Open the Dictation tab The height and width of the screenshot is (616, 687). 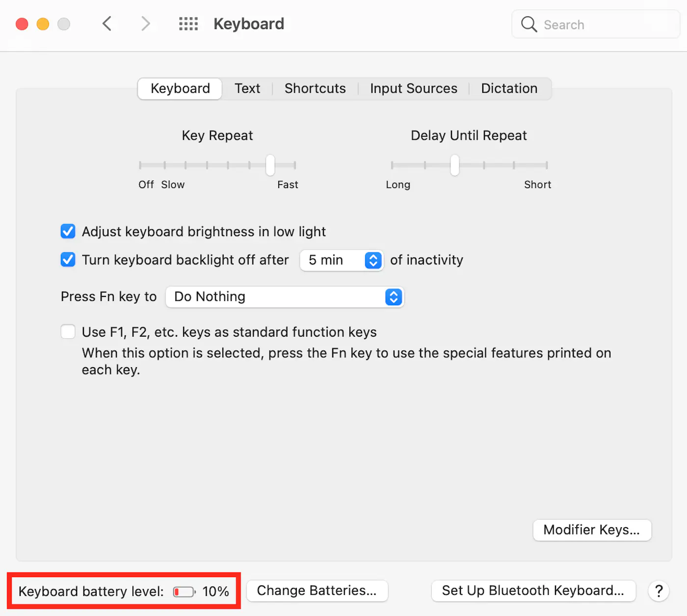tap(509, 88)
